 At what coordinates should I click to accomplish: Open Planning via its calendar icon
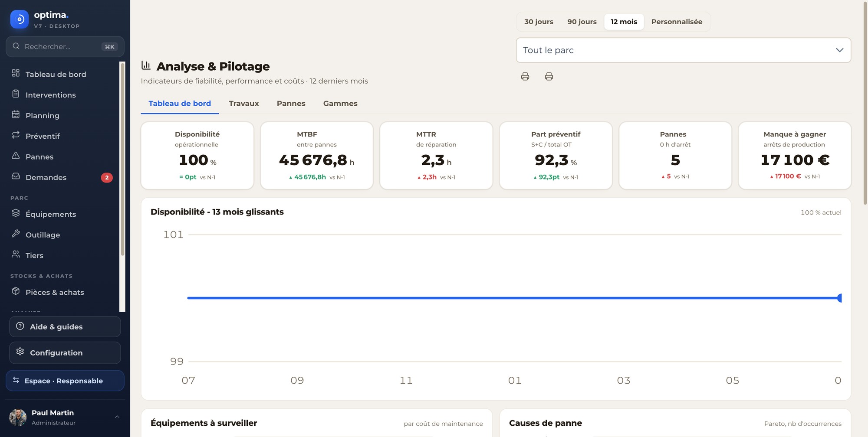point(16,114)
